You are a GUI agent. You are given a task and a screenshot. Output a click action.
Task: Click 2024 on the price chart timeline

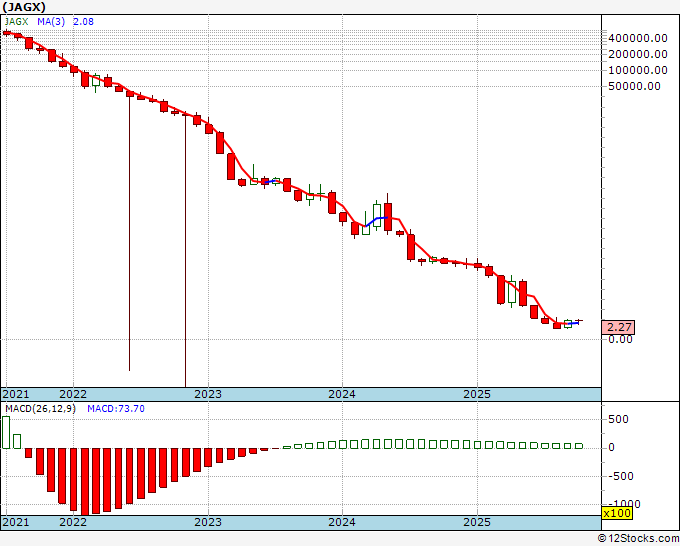point(342,394)
